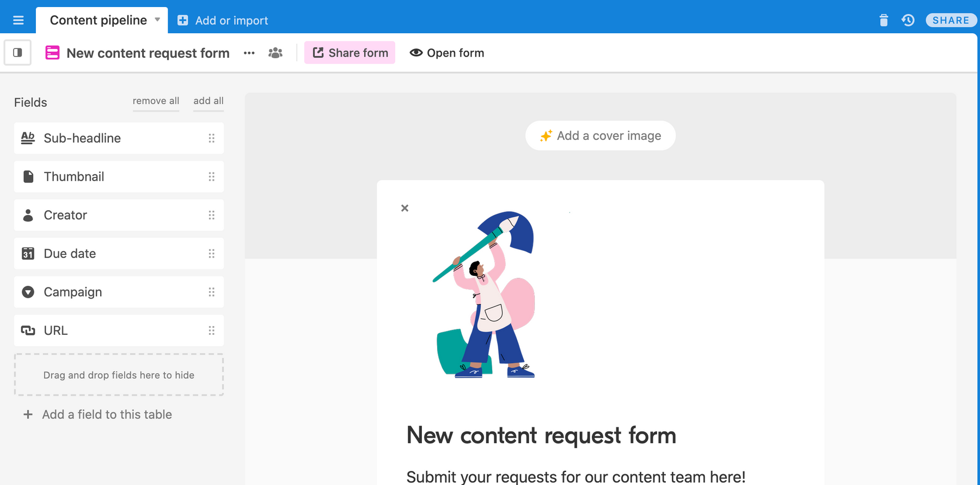Toggle the views sidebar panel

point(17,53)
